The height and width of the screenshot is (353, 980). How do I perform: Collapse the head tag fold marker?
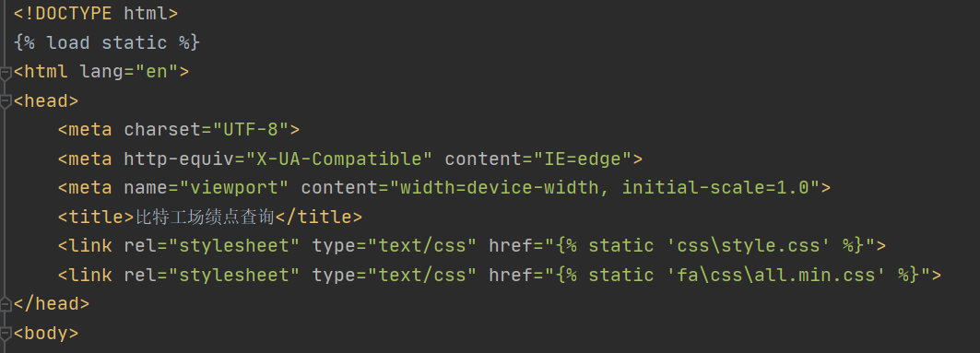[5, 102]
